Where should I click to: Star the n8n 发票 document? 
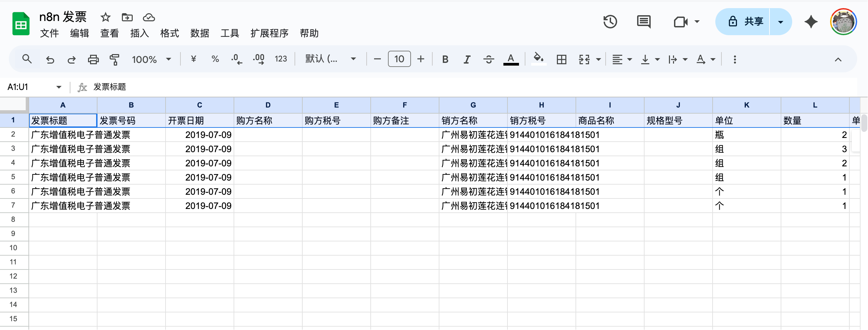[x=105, y=17]
